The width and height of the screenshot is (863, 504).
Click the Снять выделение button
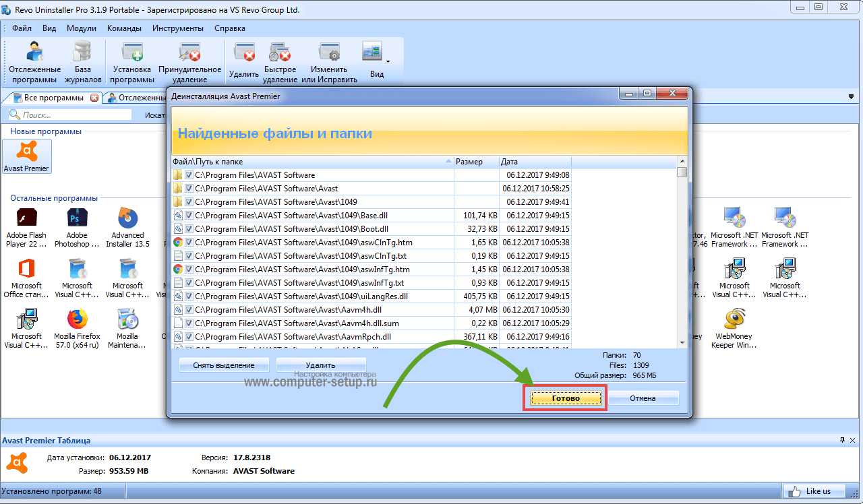[x=223, y=365]
